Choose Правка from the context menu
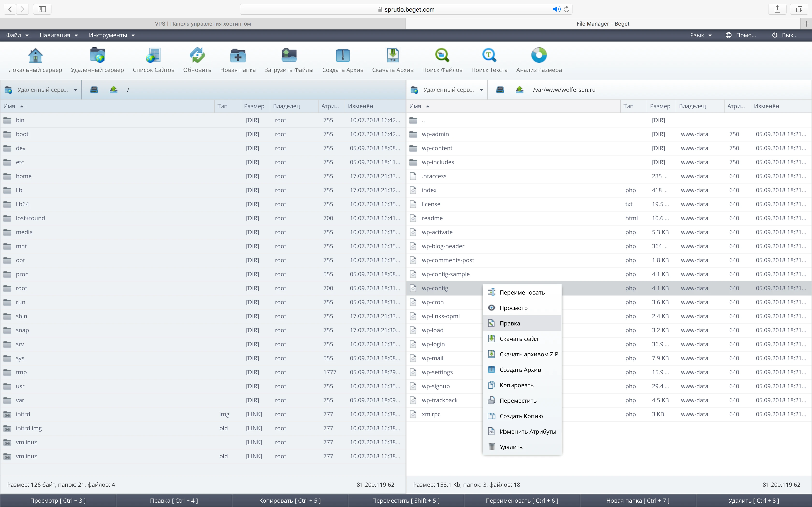Image resolution: width=812 pixels, height=507 pixels. pos(510,323)
